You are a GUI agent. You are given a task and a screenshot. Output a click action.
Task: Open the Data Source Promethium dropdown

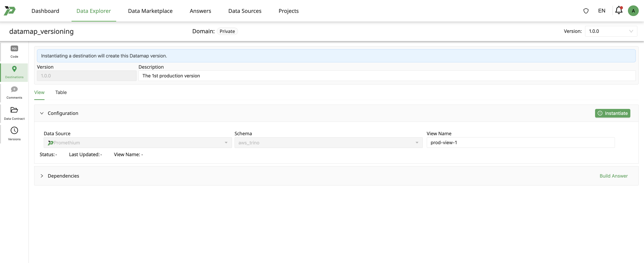(137, 143)
